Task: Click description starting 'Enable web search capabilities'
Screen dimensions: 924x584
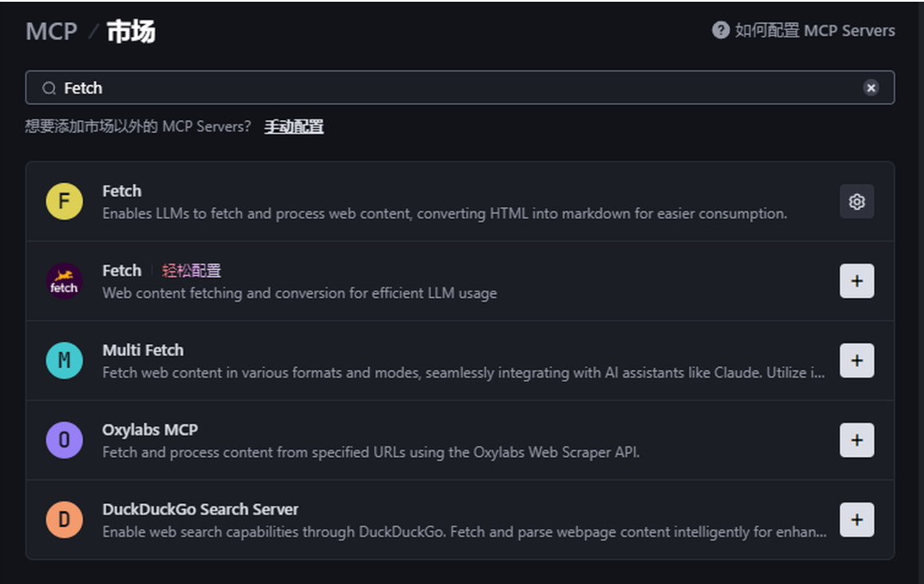Action: (x=465, y=532)
